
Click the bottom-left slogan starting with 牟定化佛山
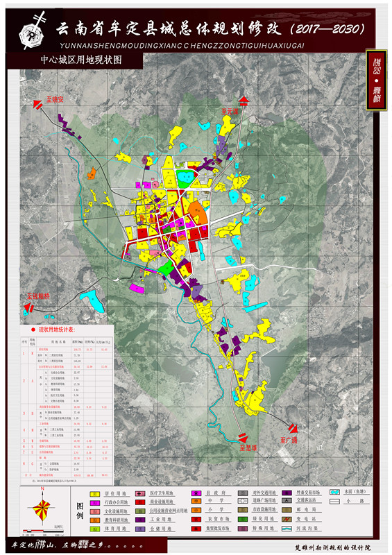76,545
